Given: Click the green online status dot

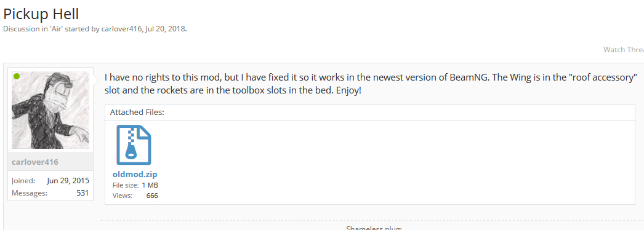Looking at the screenshot, I should coord(17,76).
